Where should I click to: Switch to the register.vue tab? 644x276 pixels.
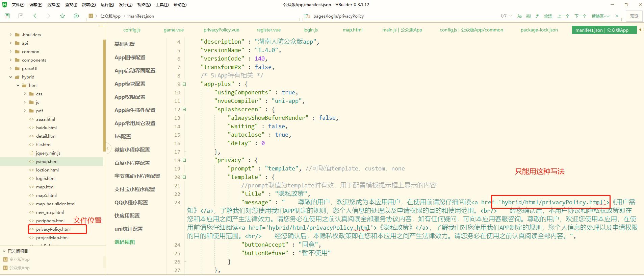[268, 30]
